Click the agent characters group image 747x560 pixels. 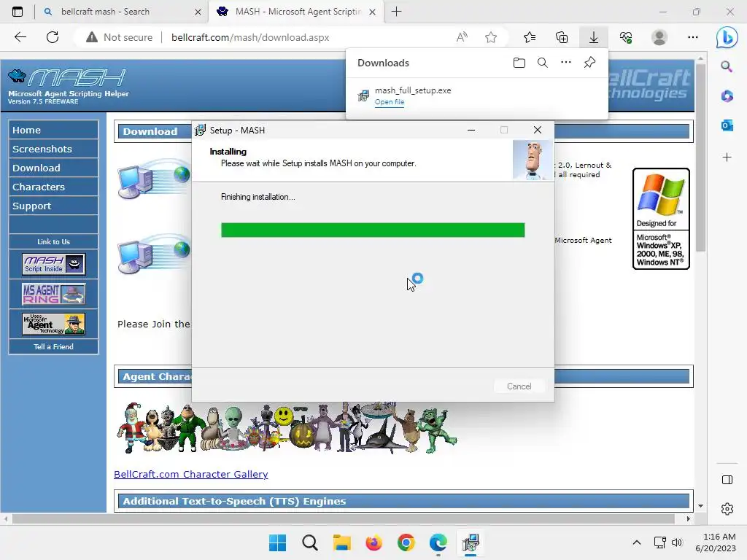(287, 427)
